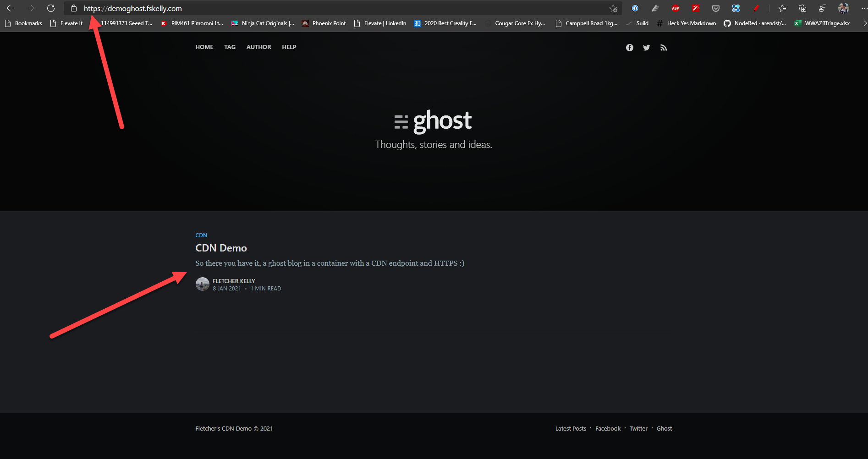Viewport: 868px width, 459px height.
Task: Go back to the previous page
Action: point(11,8)
